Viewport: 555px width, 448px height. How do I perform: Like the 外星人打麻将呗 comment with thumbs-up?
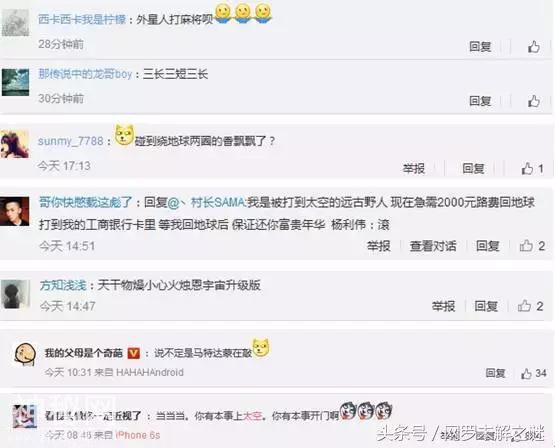click(x=534, y=46)
